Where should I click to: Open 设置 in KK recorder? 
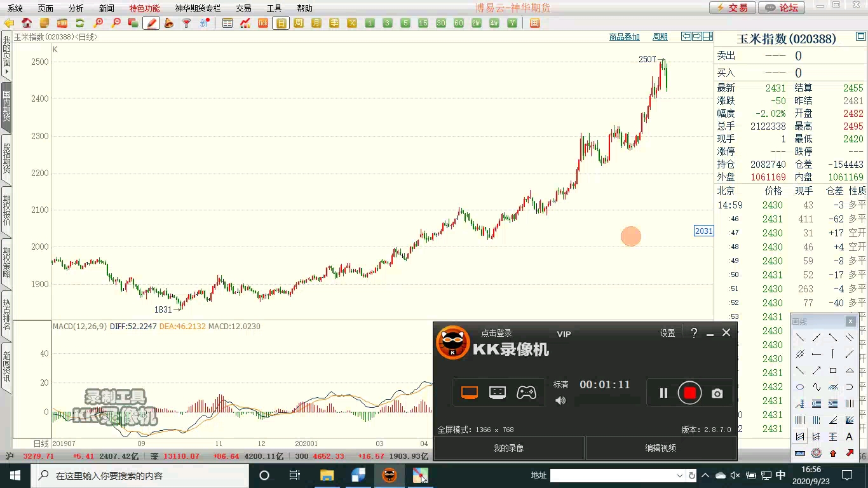tap(667, 333)
